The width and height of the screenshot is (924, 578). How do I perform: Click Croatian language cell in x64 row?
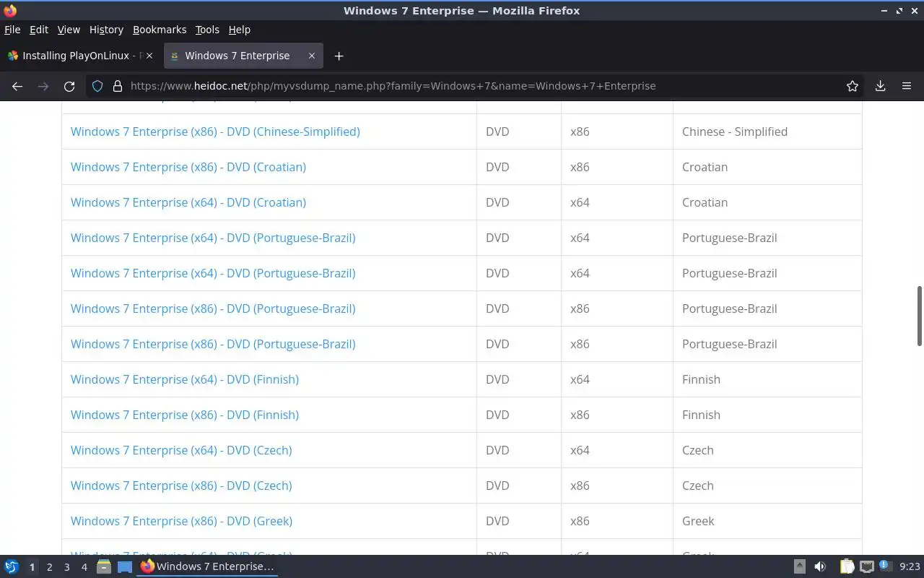(767, 202)
